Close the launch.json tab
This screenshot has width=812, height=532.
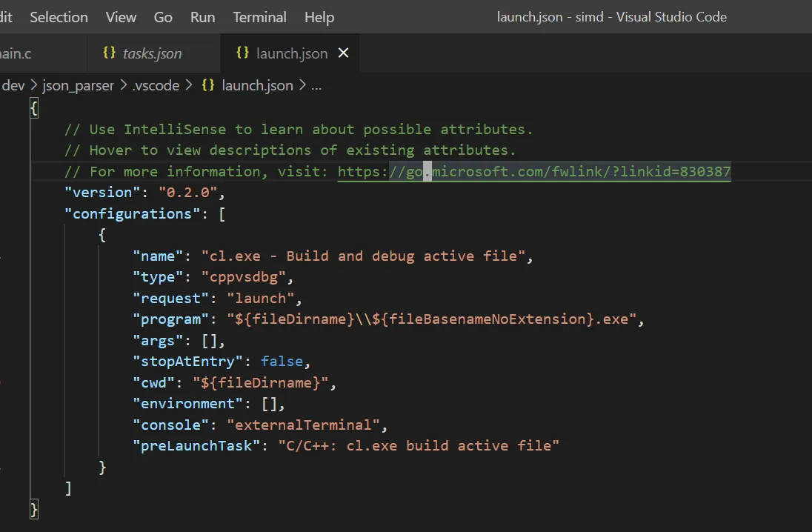[343, 53]
